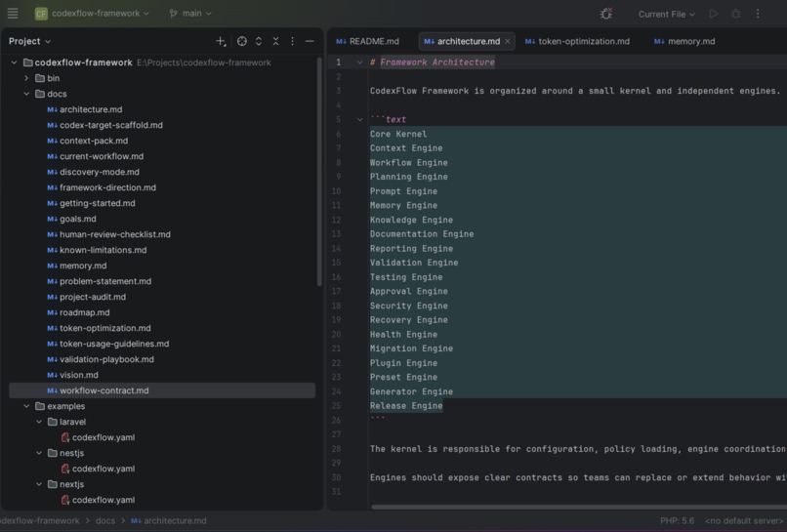Switch to the memory.md editor tab
The height and width of the screenshot is (532, 787).
click(684, 41)
